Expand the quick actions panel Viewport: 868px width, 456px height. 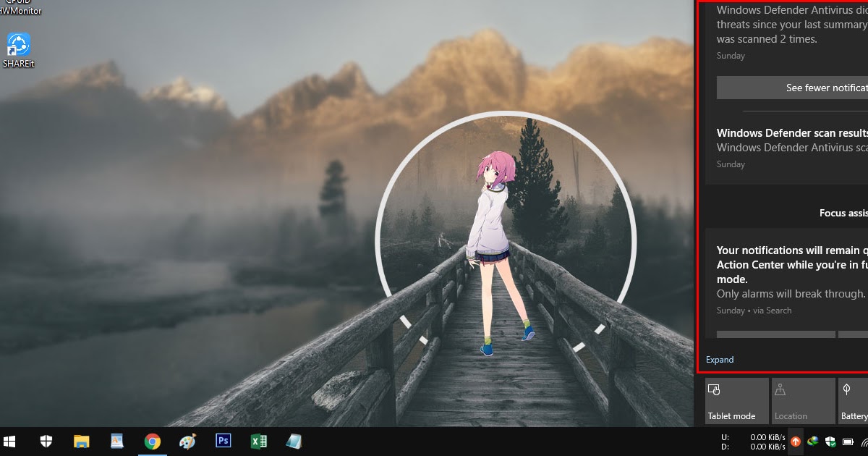(x=720, y=360)
